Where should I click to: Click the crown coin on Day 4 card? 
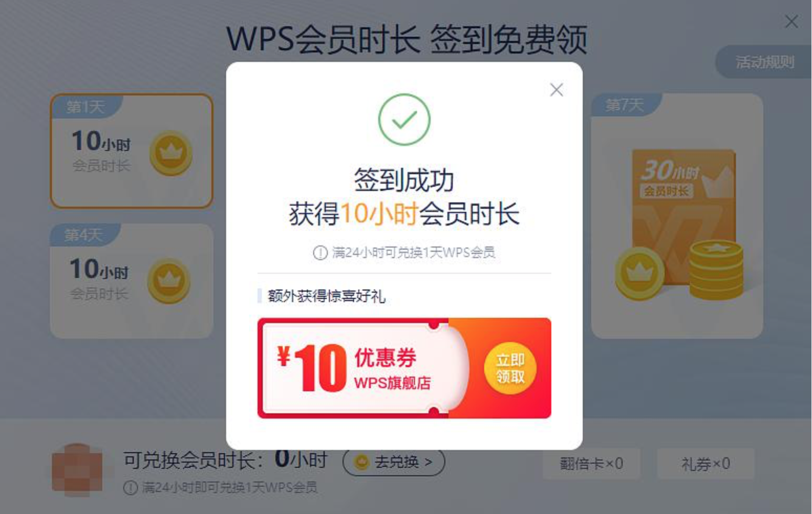pyautogui.click(x=169, y=281)
